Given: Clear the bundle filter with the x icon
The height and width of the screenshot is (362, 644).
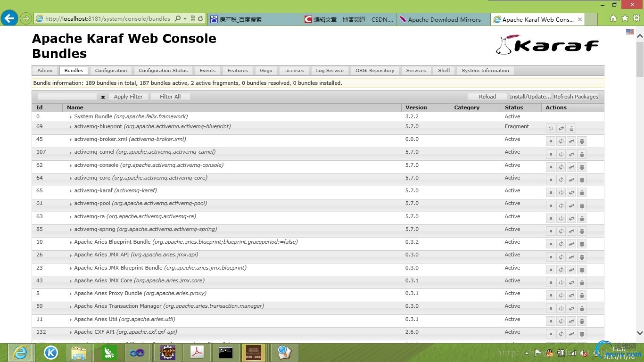Looking at the screenshot, I should (x=103, y=97).
